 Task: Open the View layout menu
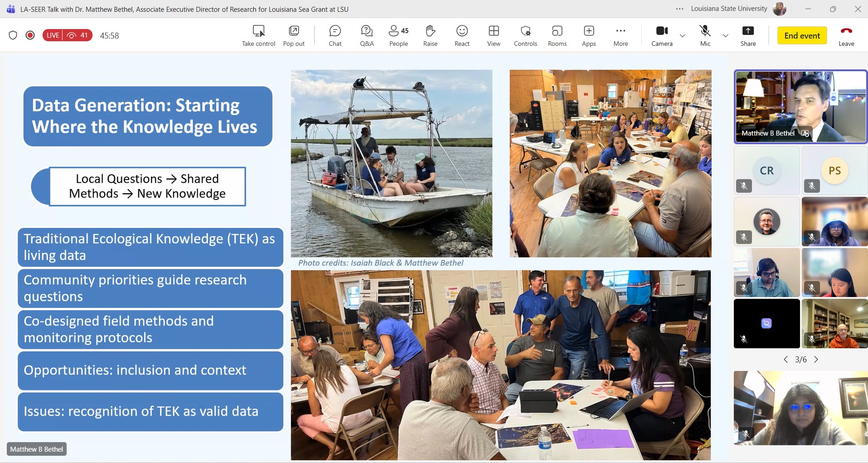click(x=494, y=35)
